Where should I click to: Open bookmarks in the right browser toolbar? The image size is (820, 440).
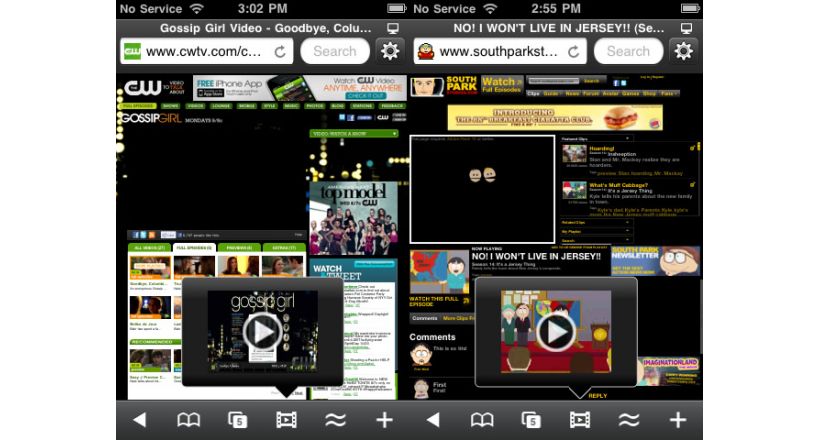(482, 420)
